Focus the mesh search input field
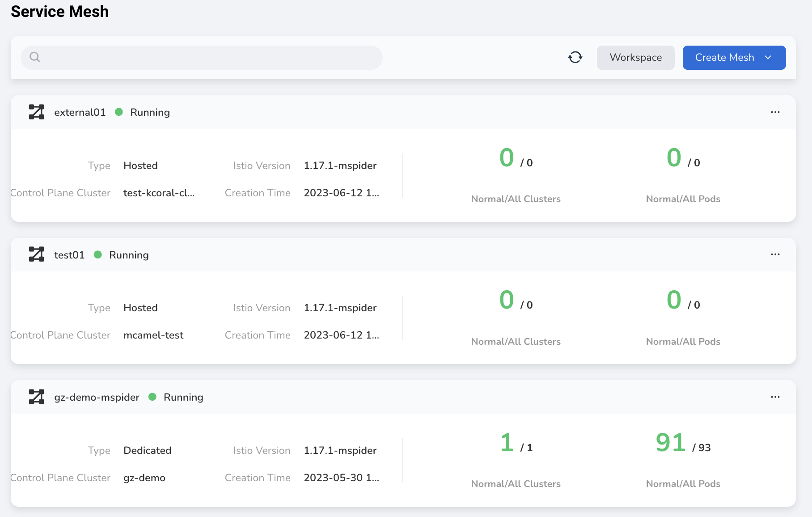 202,57
